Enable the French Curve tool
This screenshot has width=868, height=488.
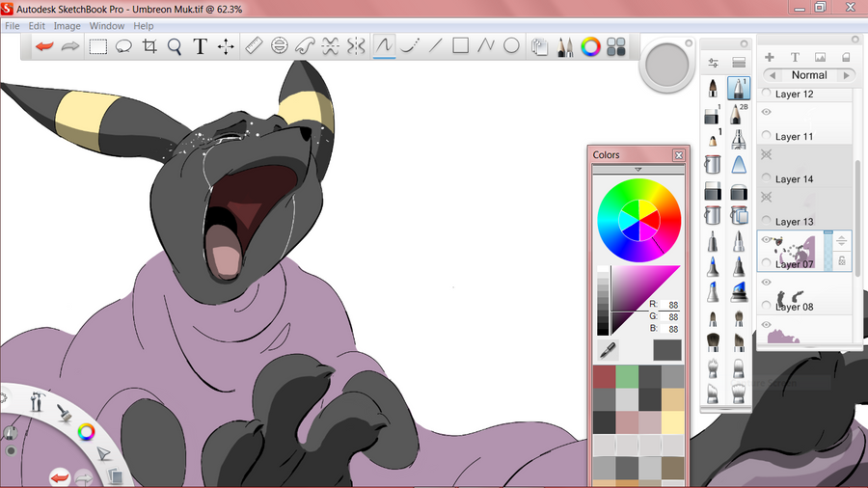point(305,46)
